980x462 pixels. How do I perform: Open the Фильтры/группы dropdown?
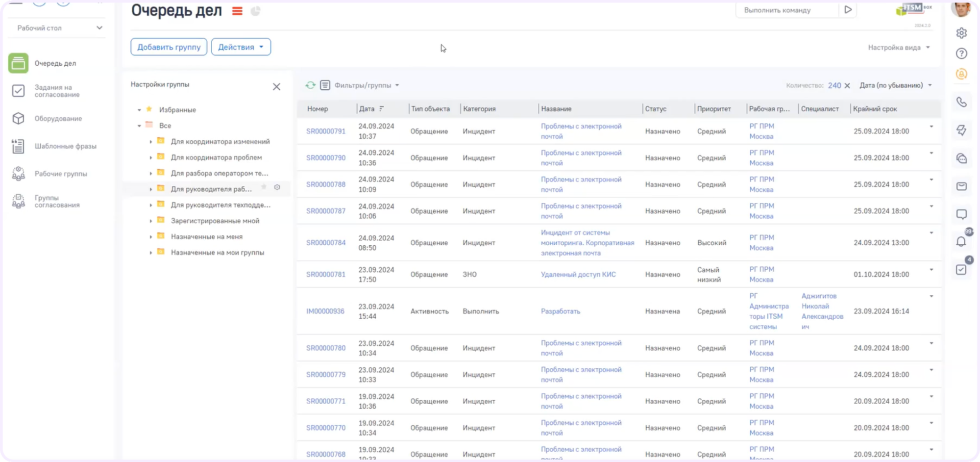click(x=367, y=85)
